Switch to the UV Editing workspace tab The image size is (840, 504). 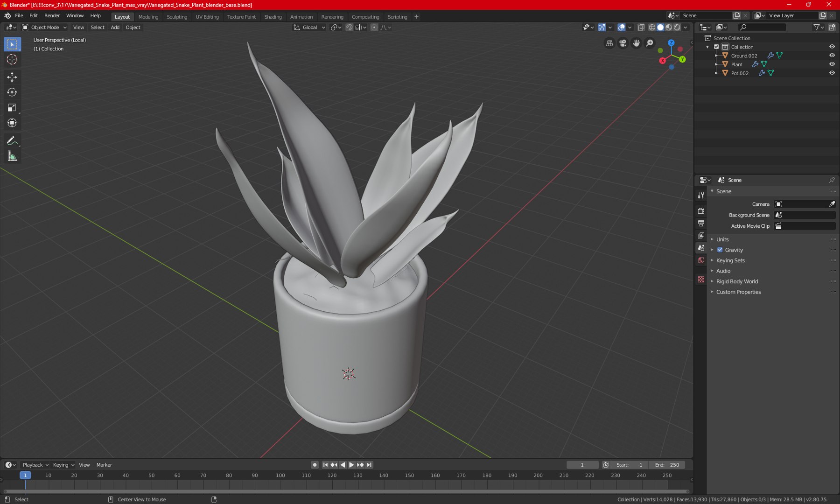pyautogui.click(x=207, y=17)
